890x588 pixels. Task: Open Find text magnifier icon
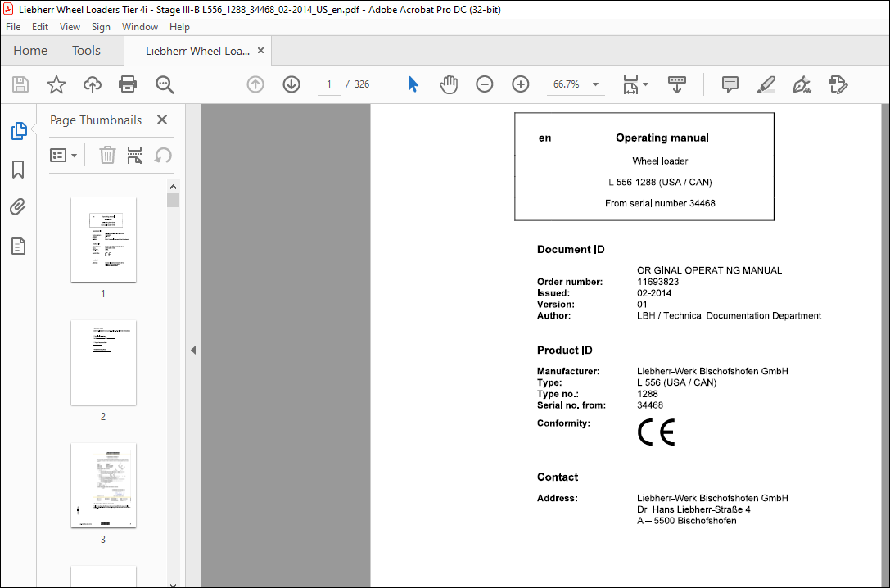click(x=165, y=84)
